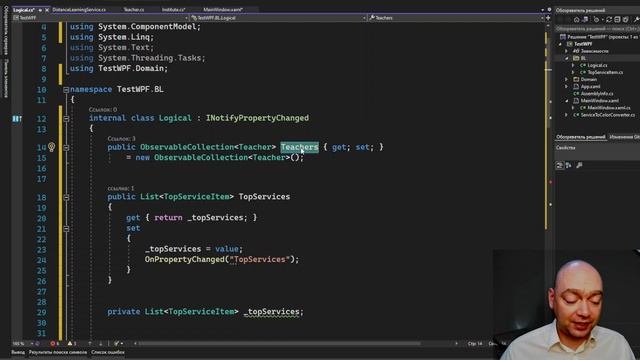Open the Список ошибок tab

click(x=108, y=352)
